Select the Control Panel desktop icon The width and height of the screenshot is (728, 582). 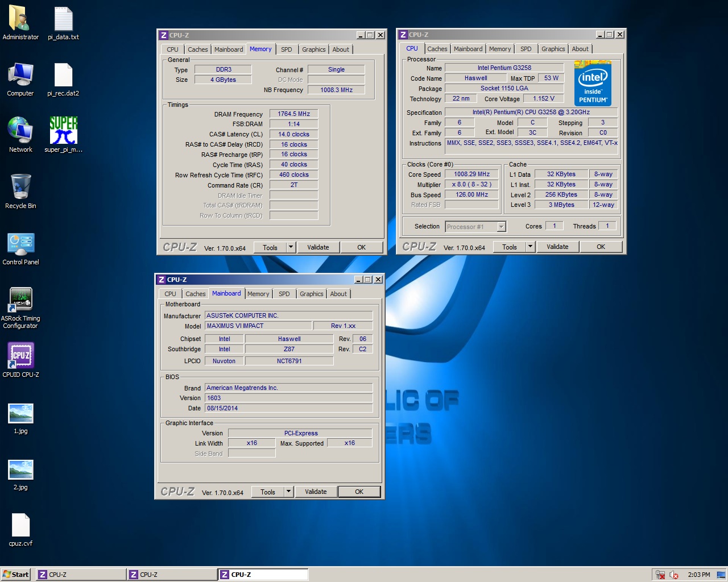20,243
